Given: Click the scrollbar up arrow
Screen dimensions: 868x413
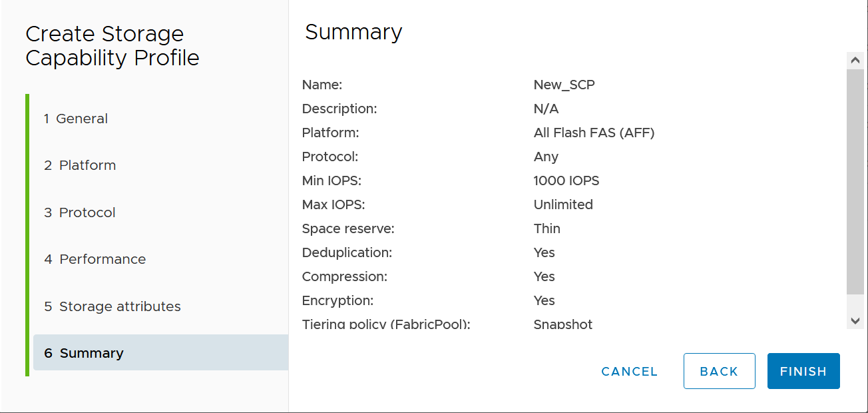Looking at the screenshot, I should [x=855, y=61].
